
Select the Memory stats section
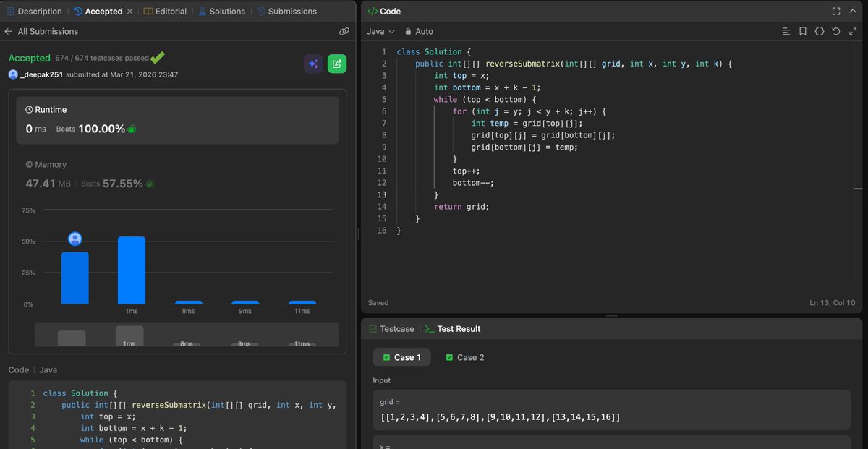177,174
